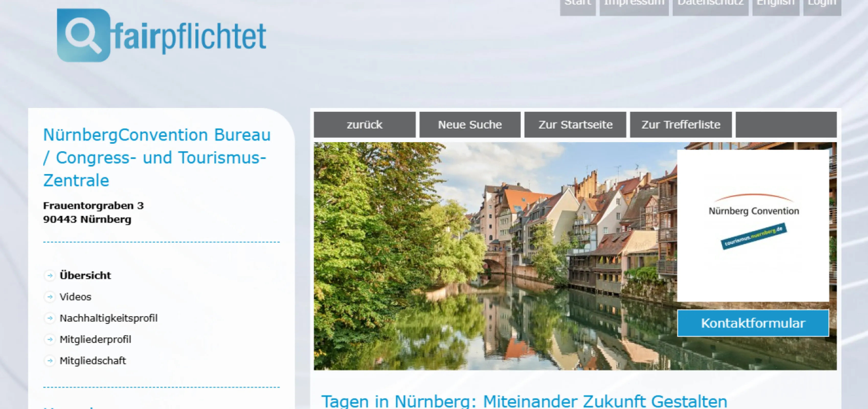Click arrow icon next to Mitgliederprofil
Screen dimensions: 868x409
pyautogui.click(x=50, y=339)
